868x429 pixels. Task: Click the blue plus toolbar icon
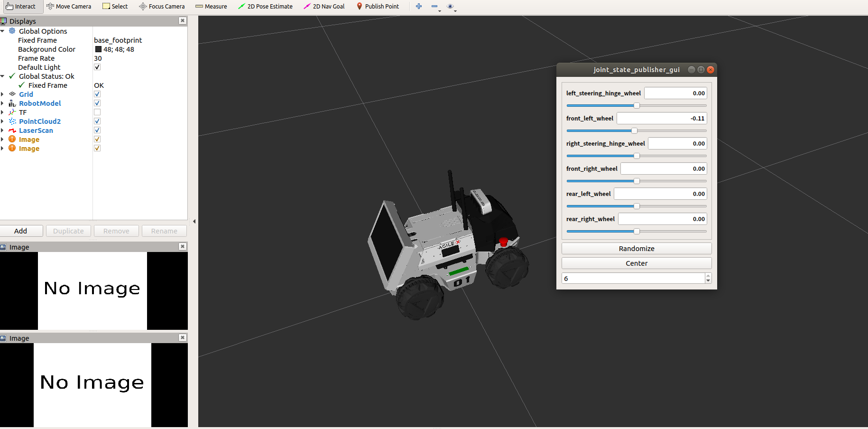[x=419, y=7]
